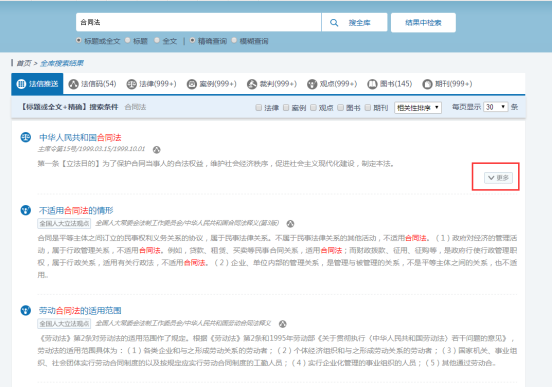Choose 精确查询 search mode
The width and height of the screenshot is (552, 388).
click(193, 40)
